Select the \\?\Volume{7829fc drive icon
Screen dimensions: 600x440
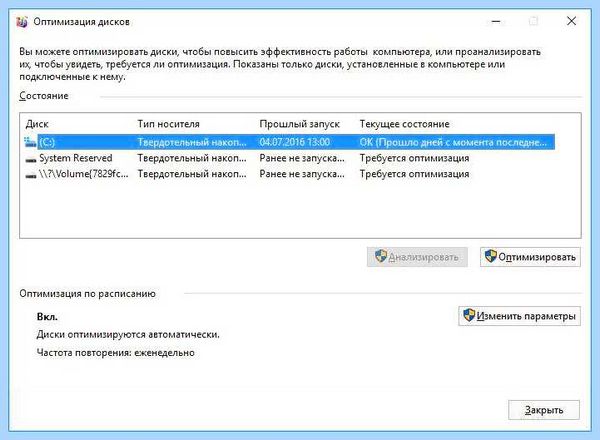(x=31, y=175)
